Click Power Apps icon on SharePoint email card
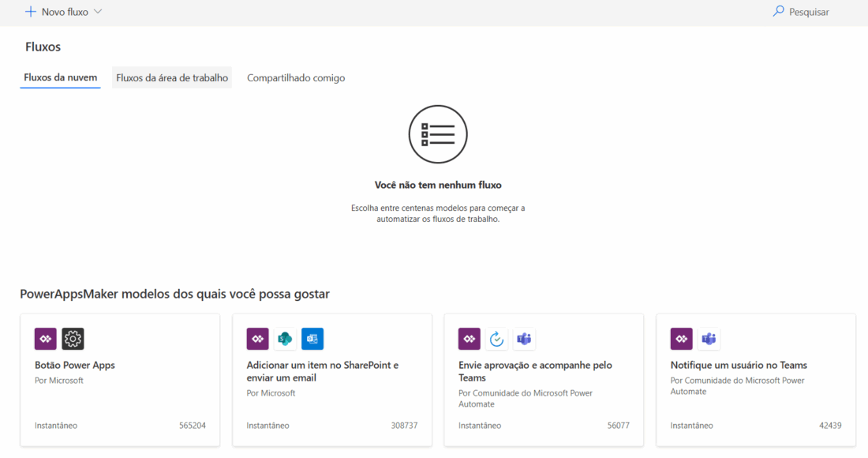The image size is (868, 458). click(x=257, y=339)
